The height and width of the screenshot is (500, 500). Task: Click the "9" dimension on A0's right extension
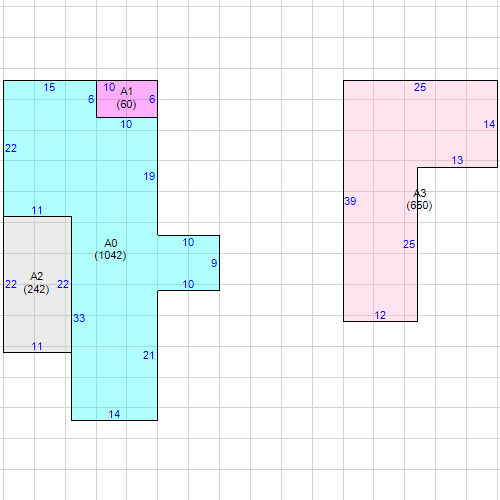(214, 263)
